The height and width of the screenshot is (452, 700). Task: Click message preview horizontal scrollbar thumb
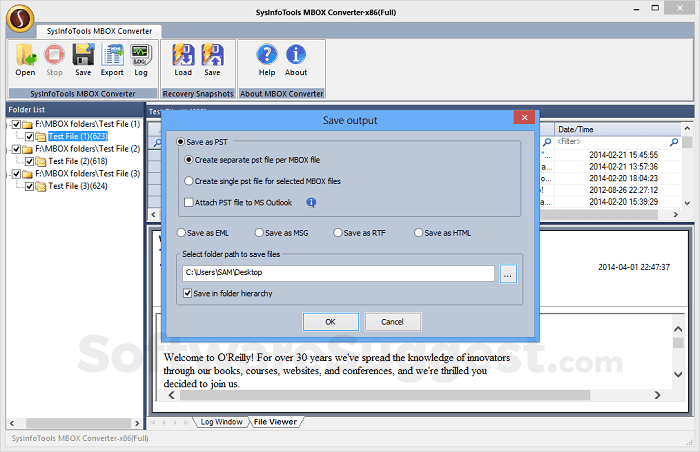pyautogui.click(x=385, y=395)
